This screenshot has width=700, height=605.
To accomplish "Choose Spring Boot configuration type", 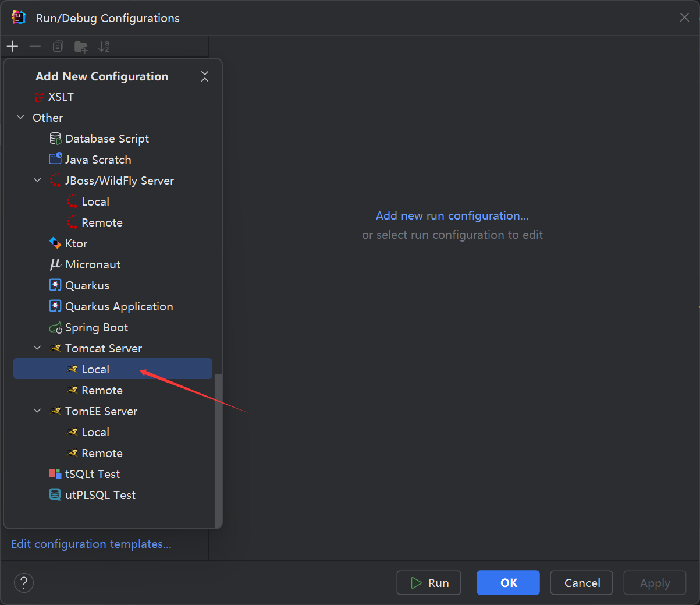I will tap(113, 327).
